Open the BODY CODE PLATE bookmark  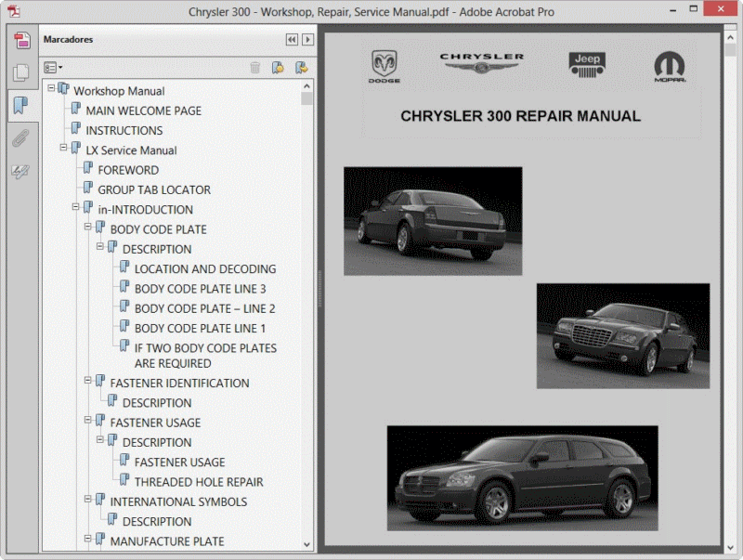point(158,229)
